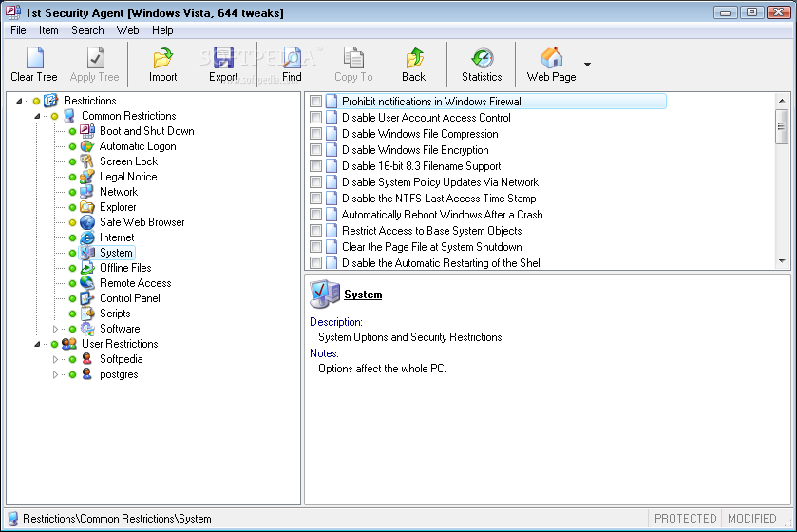Check Disable 16-bit 8.3 Filename Support

(315, 166)
